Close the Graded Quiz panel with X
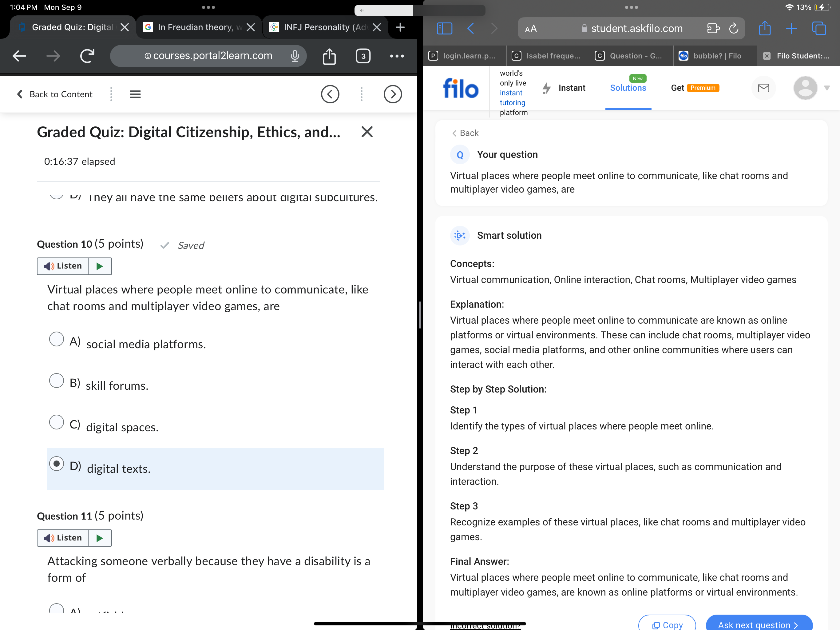Viewport: 840px width, 630px height. [367, 132]
